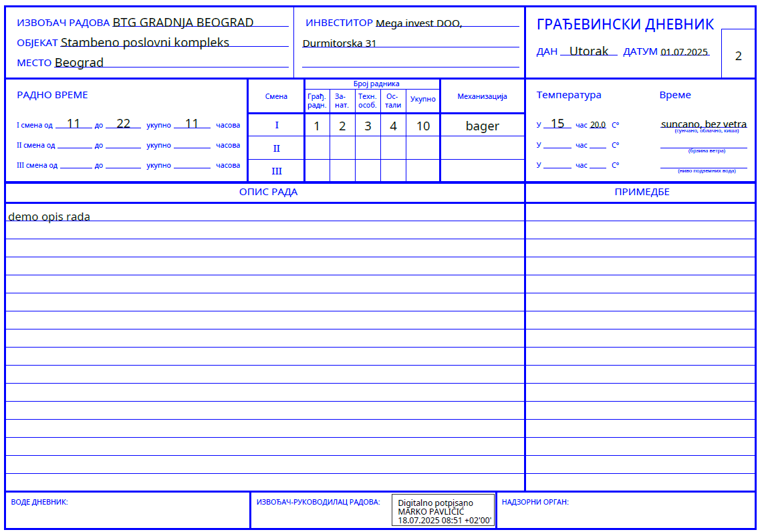This screenshot has height=532, width=760.
Task: Click the ГРАЂЕВИНСКИ ДНЕВНИК title
Action: [x=624, y=25]
